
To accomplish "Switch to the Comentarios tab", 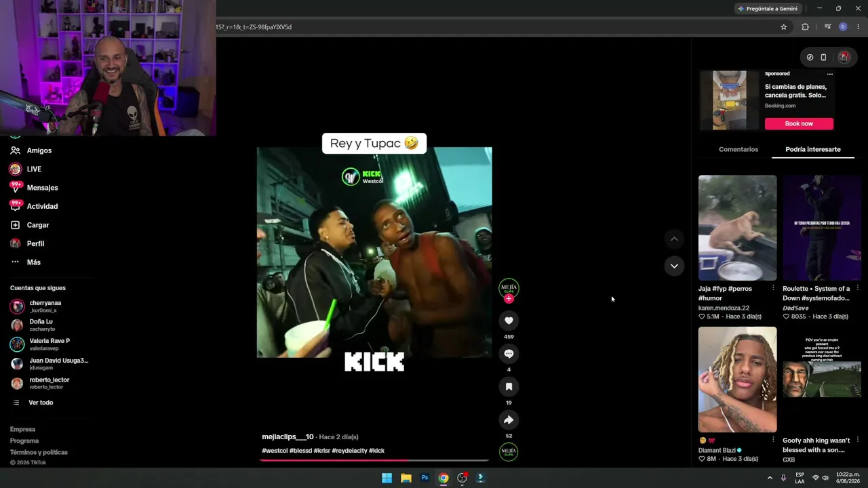I will point(738,149).
